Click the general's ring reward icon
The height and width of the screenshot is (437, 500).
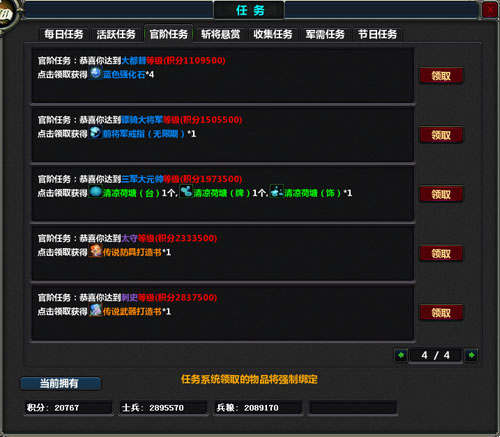(95, 133)
